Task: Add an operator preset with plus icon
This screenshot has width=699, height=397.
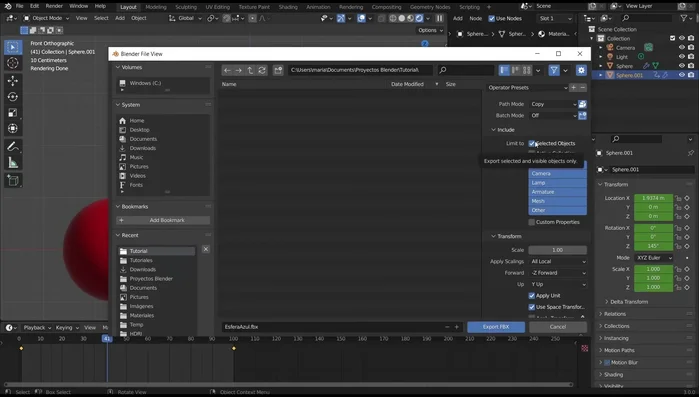Action: pyautogui.click(x=574, y=87)
